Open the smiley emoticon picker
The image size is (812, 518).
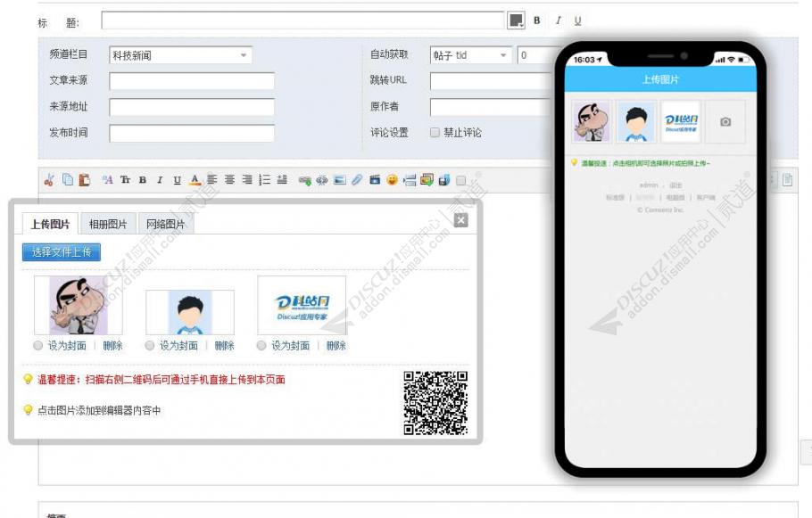392,180
